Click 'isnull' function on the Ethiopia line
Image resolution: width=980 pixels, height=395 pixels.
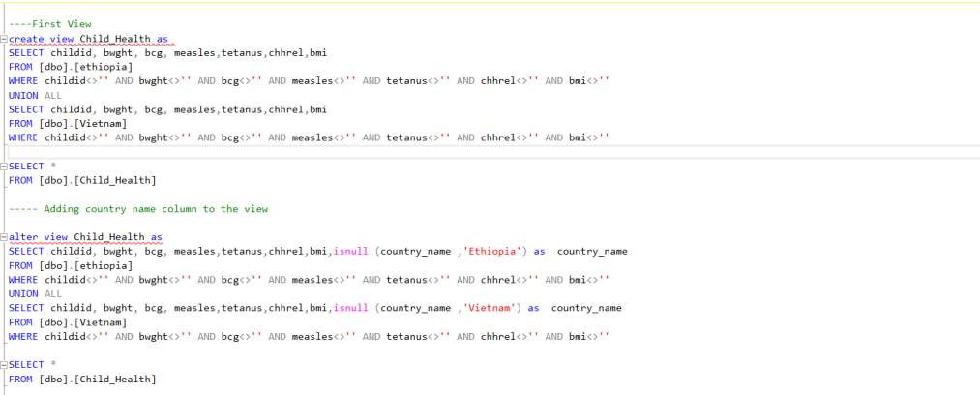tap(350, 252)
